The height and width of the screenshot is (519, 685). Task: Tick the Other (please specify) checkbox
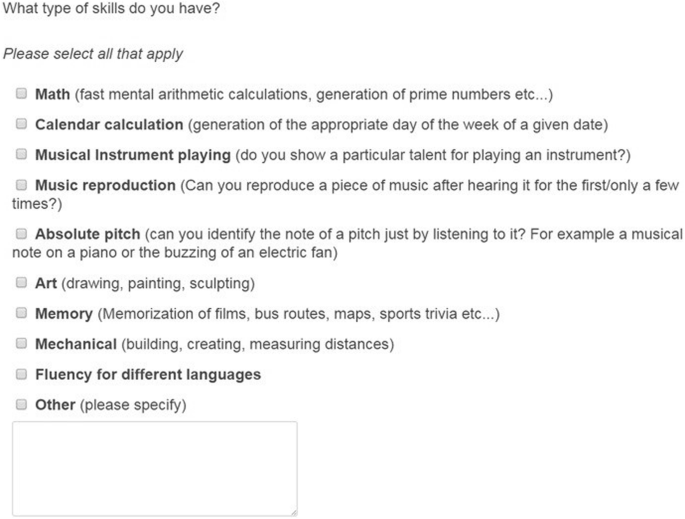[21, 404]
